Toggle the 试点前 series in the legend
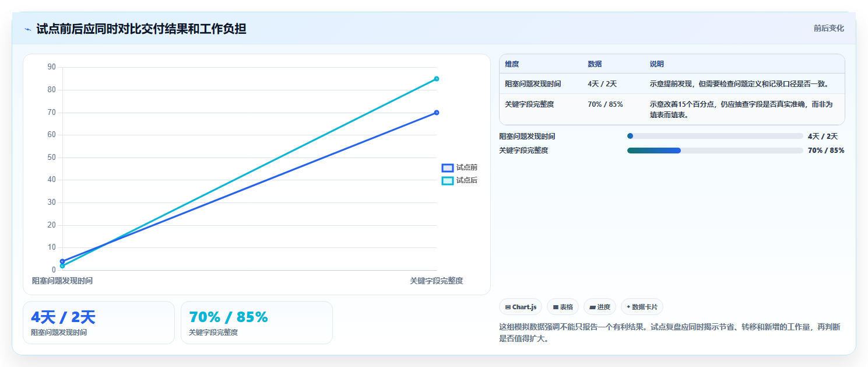Image resolution: width=868 pixels, height=367 pixels. (x=460, y=167)
